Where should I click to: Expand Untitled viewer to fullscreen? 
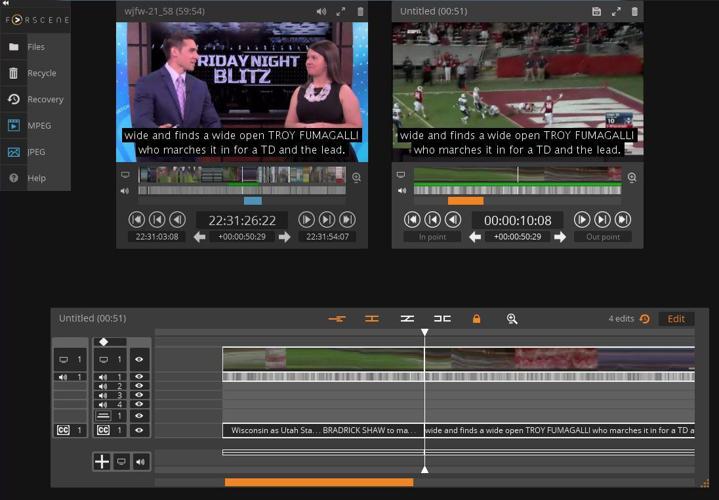coord(616,11)
